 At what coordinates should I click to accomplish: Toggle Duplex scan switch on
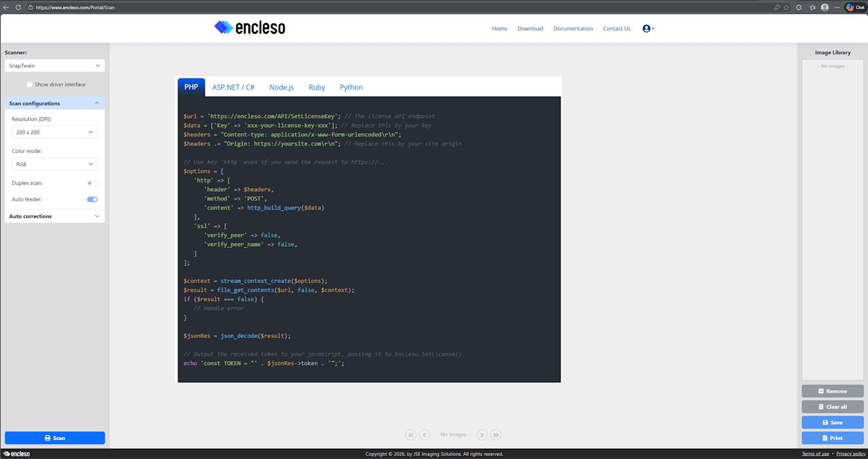(x=92, y=183)
